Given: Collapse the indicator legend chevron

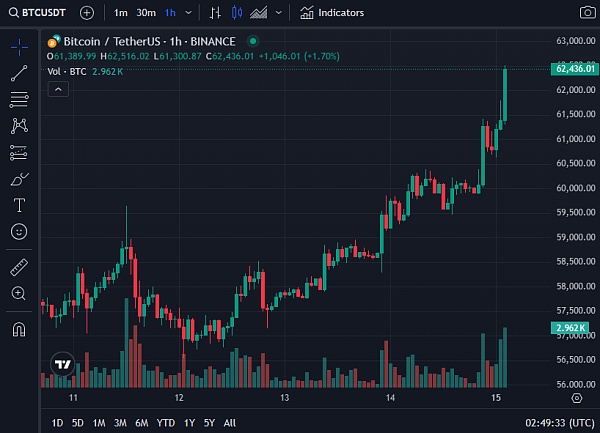Looking at the screenshot, I should pyautogui.click(x=58, y=90).
